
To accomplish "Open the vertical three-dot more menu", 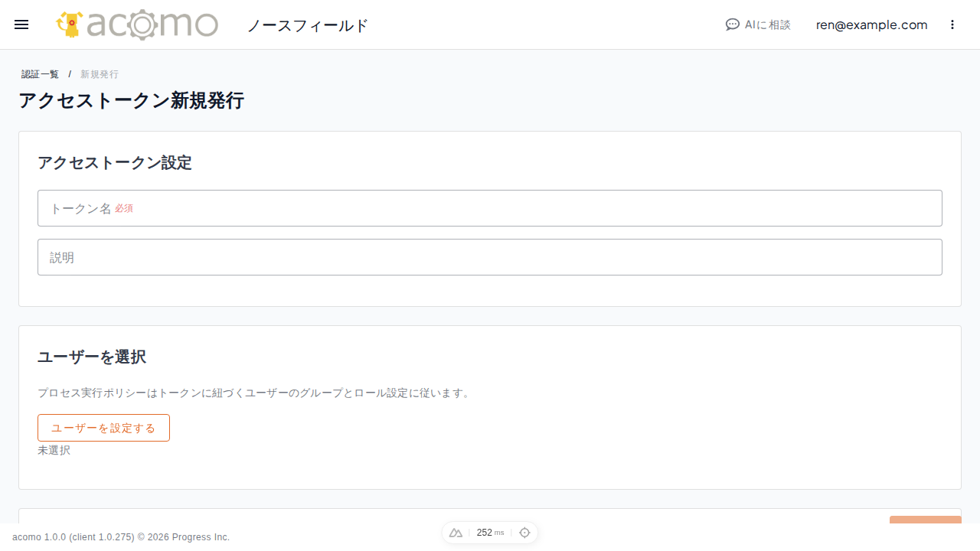I will point(952,24).
